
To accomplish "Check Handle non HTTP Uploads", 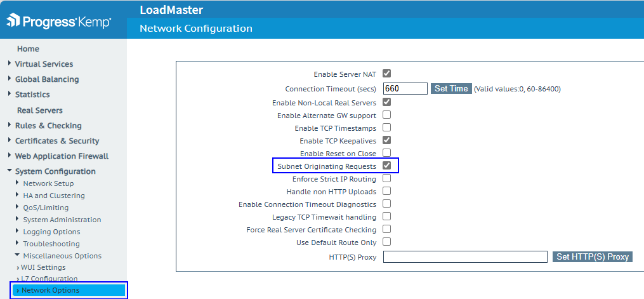I will [x=386, y=191].
